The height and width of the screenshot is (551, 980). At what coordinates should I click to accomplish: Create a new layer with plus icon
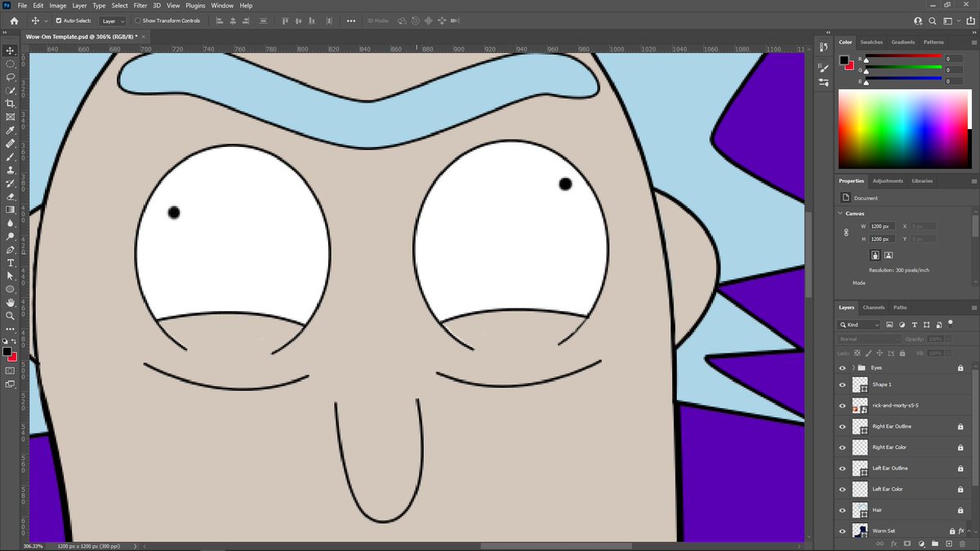(948, 543)
